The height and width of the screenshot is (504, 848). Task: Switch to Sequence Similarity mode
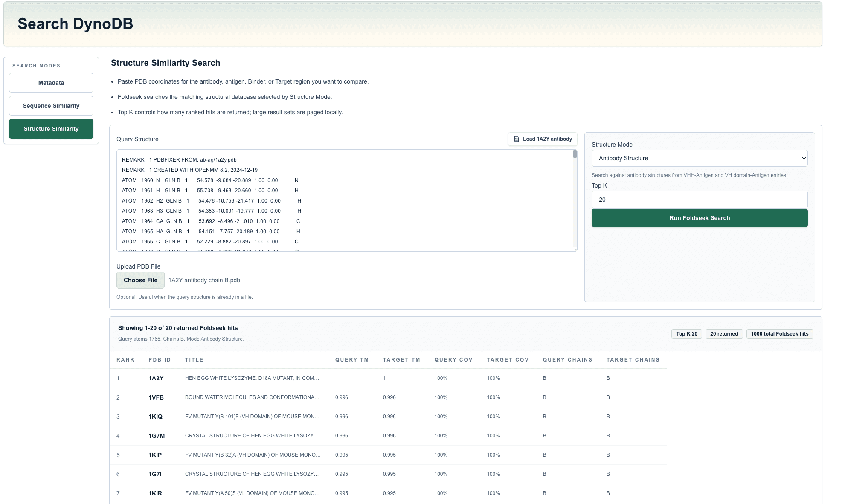[x=51, y=106]
